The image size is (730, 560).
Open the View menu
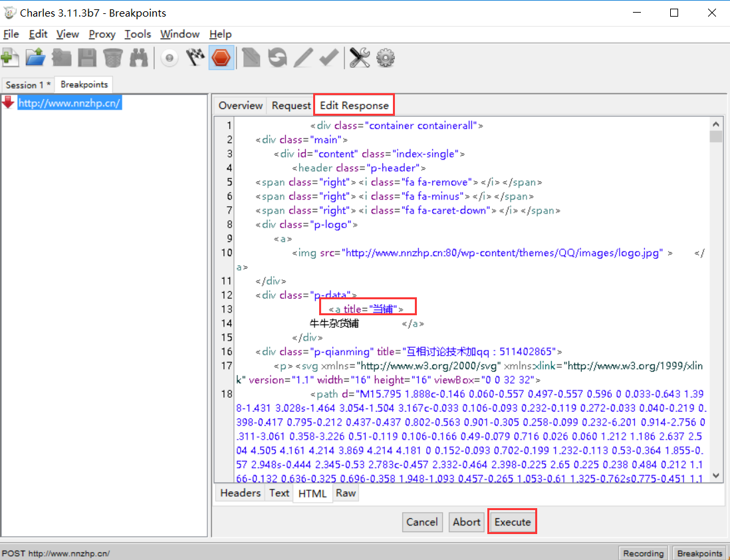[68, 34]
